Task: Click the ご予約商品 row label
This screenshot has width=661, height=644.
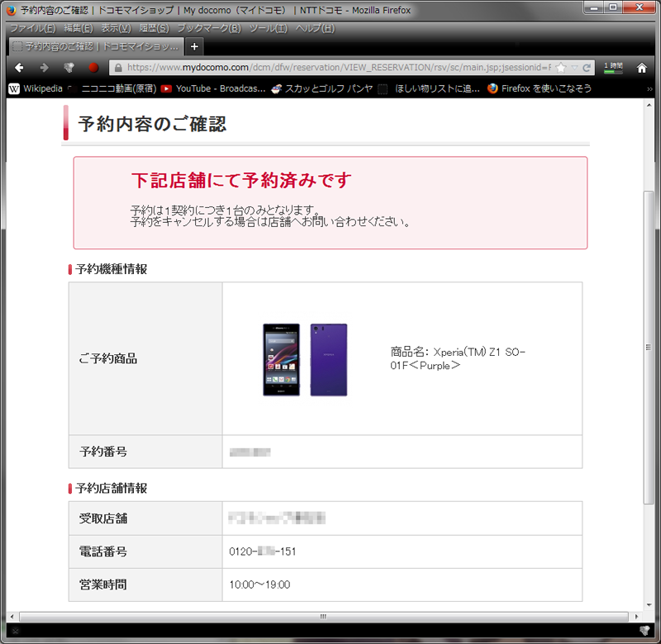Action: coord(108,358)
